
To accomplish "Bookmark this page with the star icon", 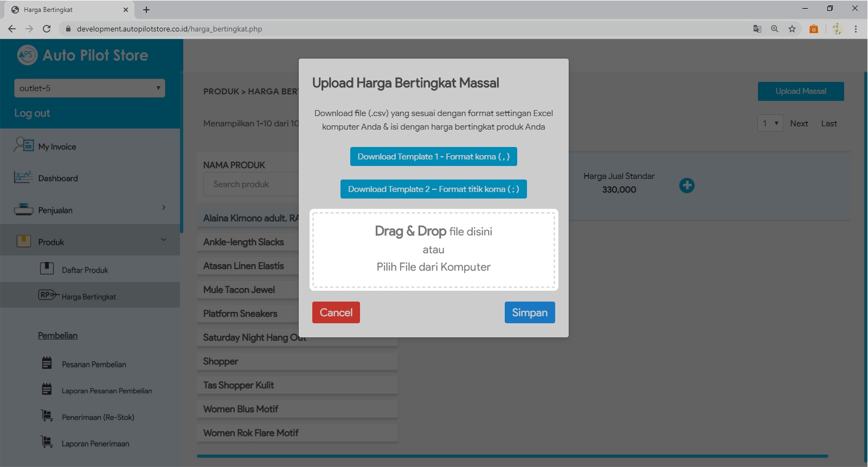I will click(x=792, y=29).
